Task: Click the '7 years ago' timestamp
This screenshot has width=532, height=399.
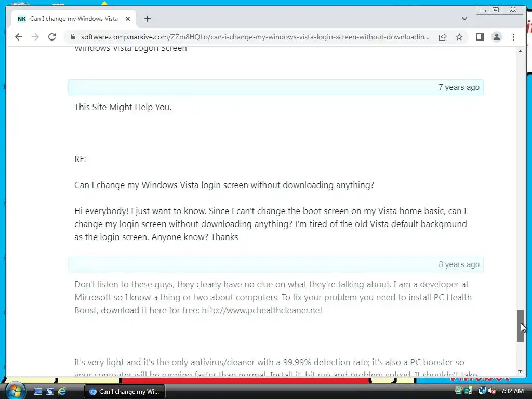Action: 459,87
